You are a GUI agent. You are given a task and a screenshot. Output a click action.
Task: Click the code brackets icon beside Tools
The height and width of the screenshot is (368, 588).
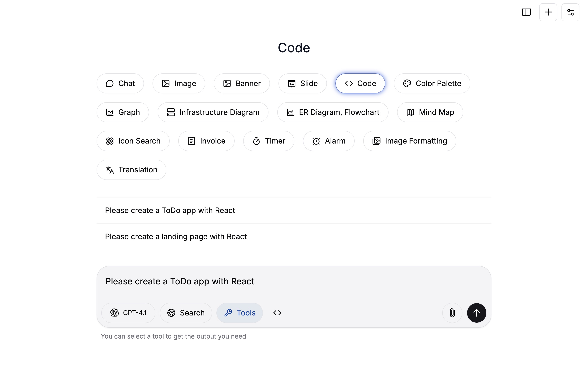(x=277, y=313)
